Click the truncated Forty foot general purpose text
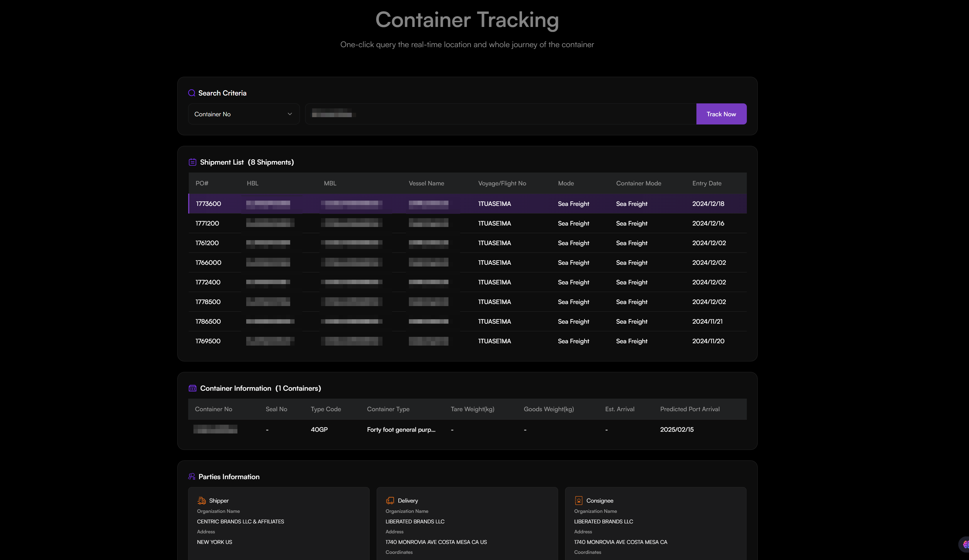This screenshot has width=969, height=560. pos(401,429)
